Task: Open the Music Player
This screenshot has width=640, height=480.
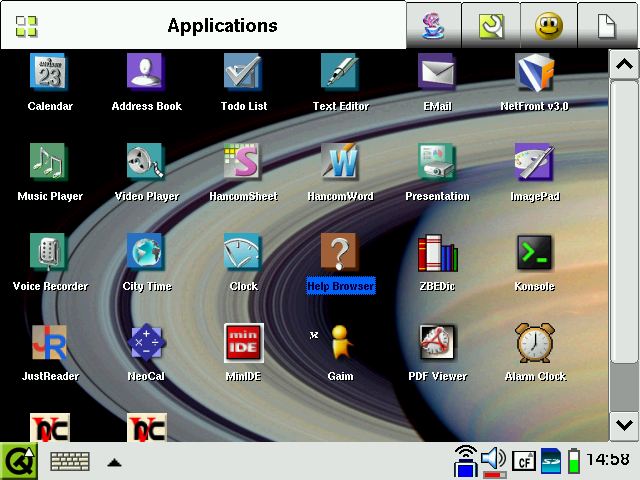Action: 49,162
